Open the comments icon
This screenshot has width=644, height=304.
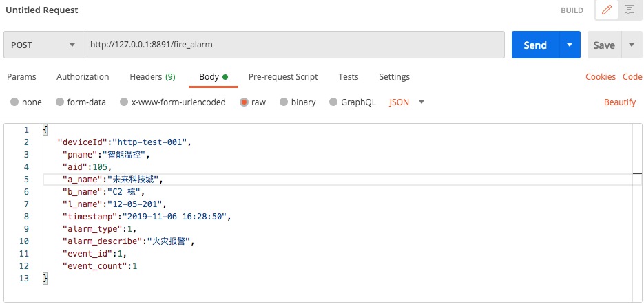629,10
